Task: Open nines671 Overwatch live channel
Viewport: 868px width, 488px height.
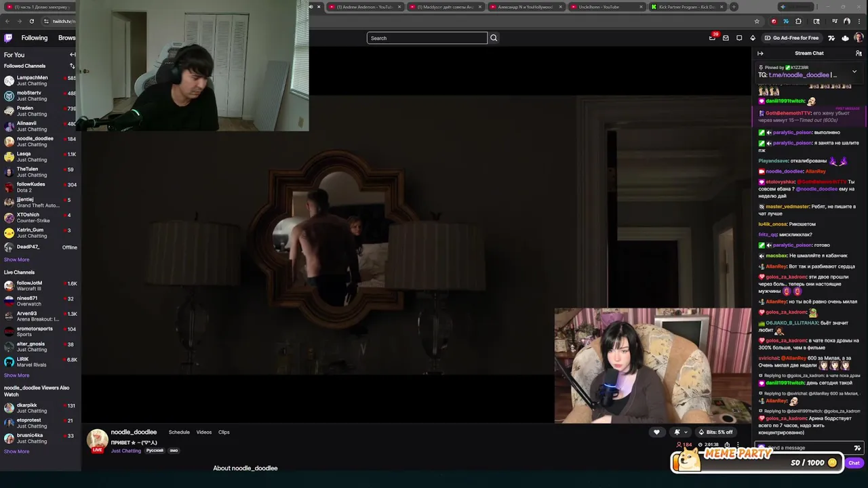Action: (x=40, y=301)
